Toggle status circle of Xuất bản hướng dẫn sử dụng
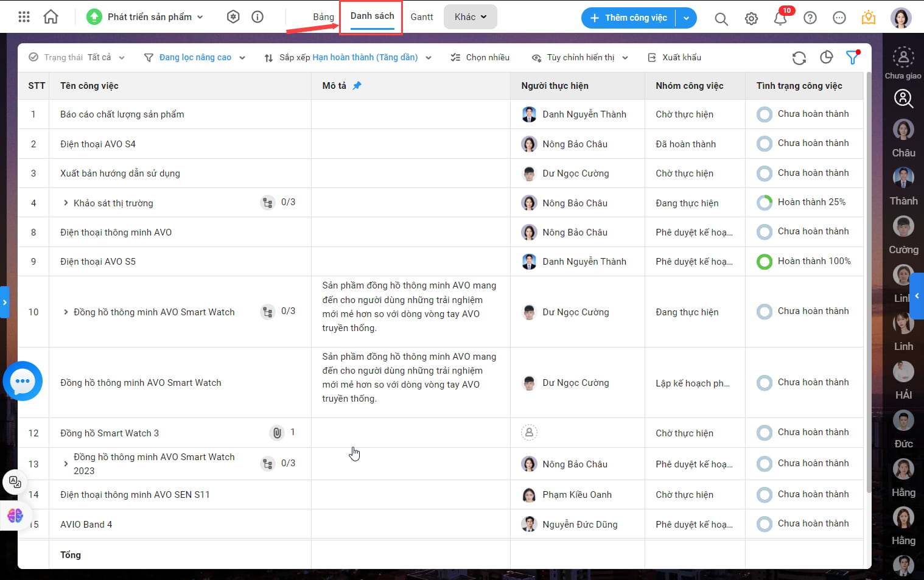The image size is (924, 580). (x=764, y=173)
